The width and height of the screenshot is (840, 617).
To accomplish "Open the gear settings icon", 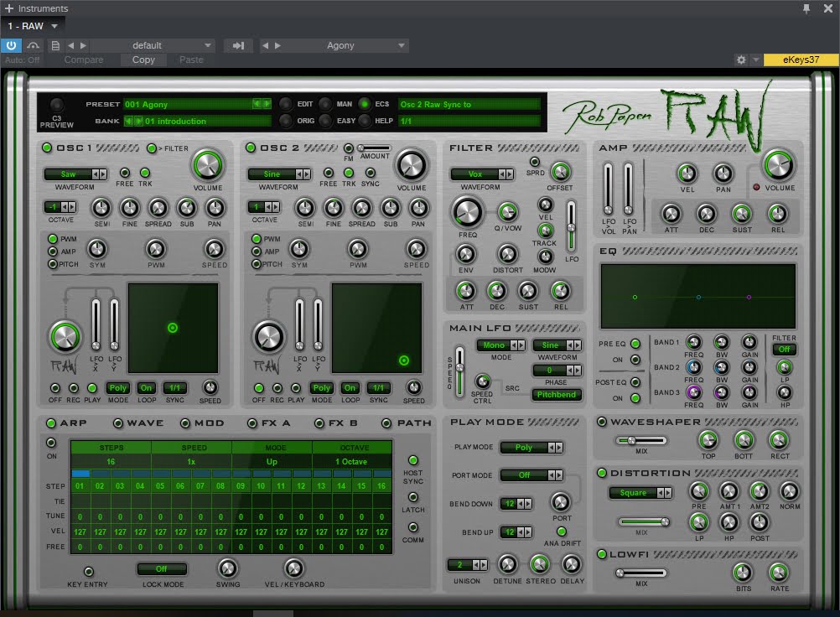I will [741, 60].
